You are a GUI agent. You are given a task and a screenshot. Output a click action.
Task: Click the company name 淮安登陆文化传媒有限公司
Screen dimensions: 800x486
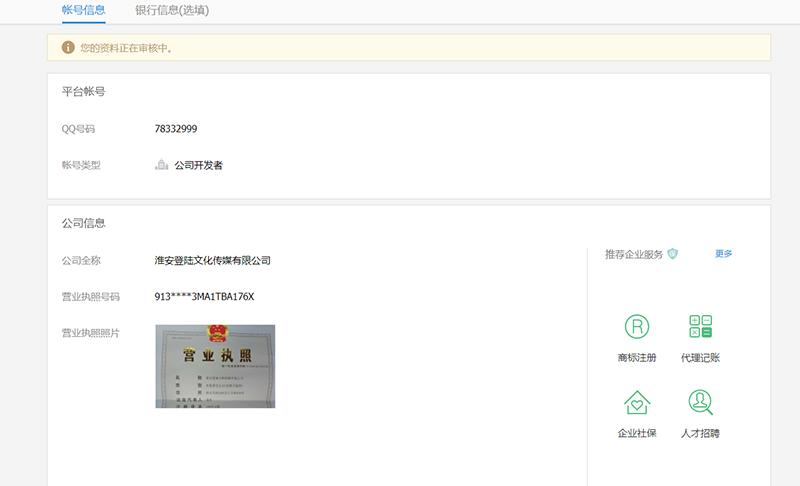point(213,261)
